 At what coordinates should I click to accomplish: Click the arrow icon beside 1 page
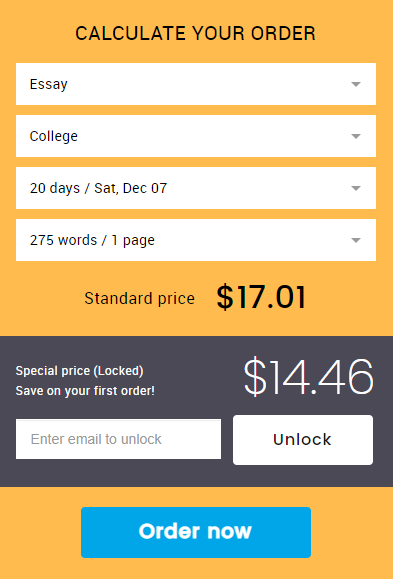point(356,241)
